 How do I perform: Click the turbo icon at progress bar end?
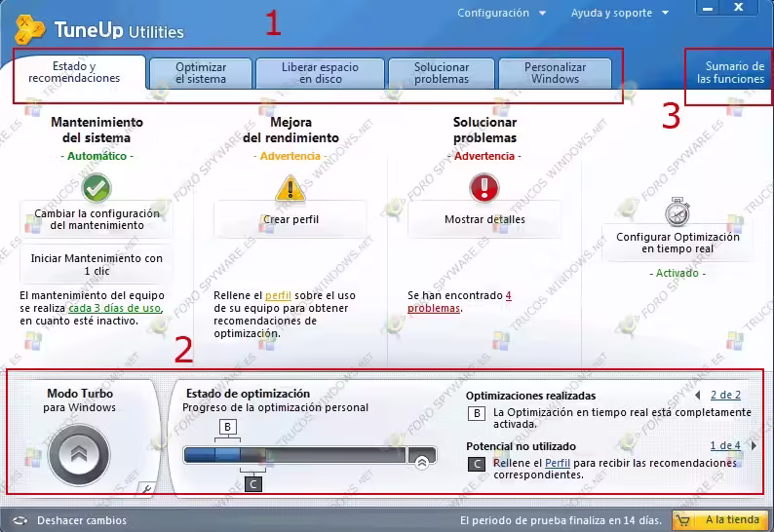click(421, 463)
